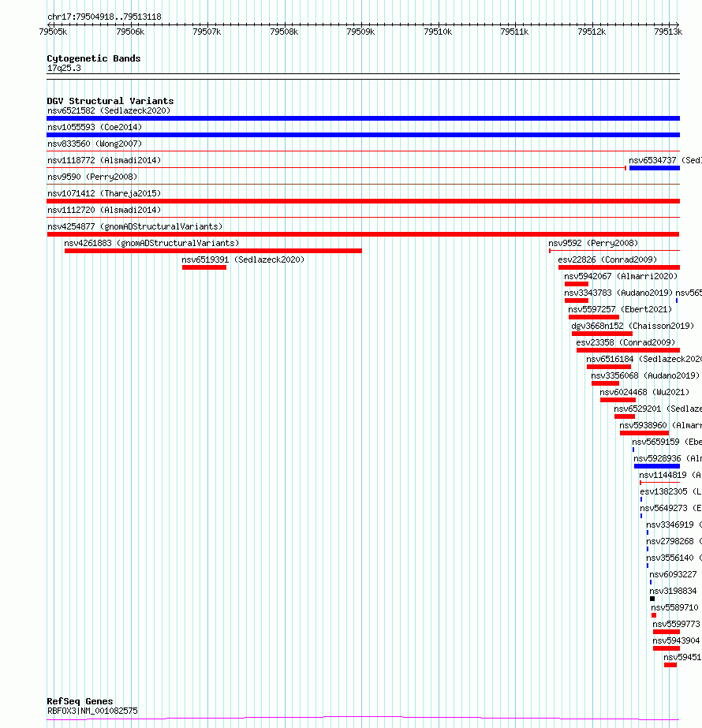This screenshot has width=702, height=728.
Task: Click nsv4261883 (gnomADStructuralVariants) label
Action: tap(151, 243)
